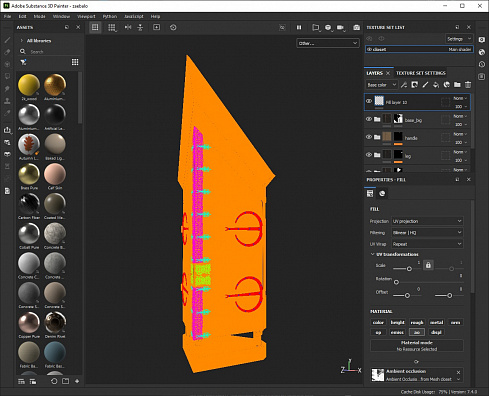Delete layer using the trash icon

pos(468,85)
